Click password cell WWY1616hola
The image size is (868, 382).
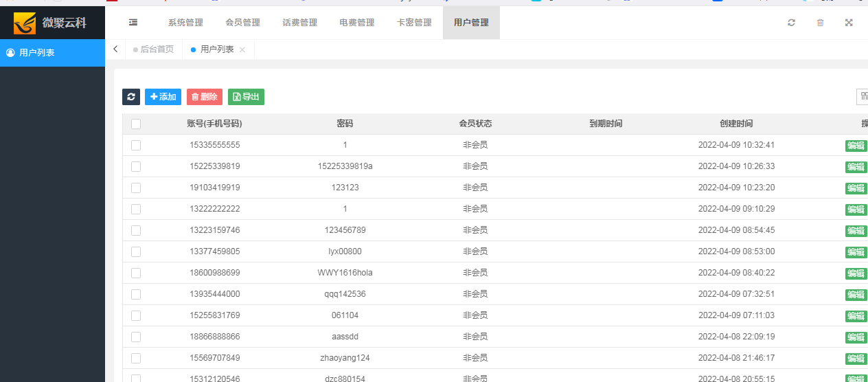pyautogui.click(x=345, y=273)
